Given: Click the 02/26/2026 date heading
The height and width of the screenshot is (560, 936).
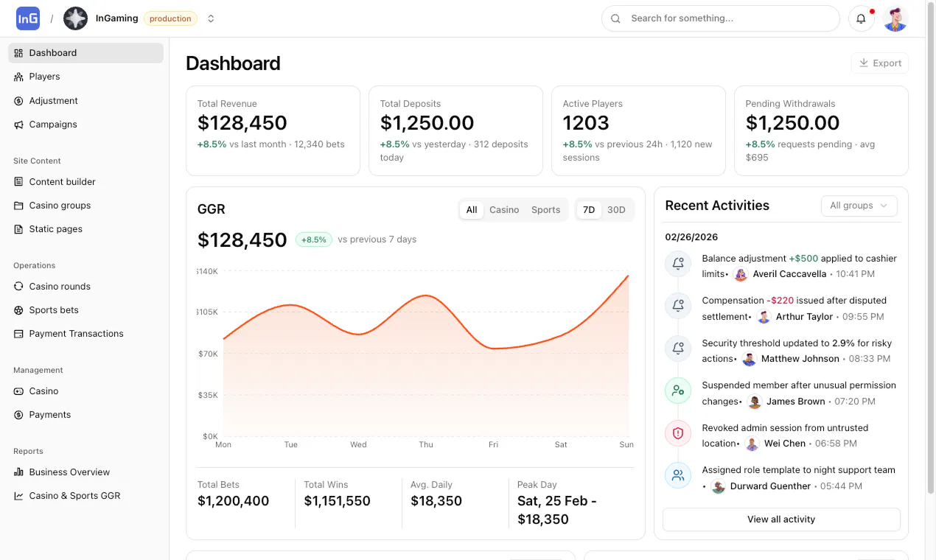Looking at the screenshot, I should click(691, 237).
